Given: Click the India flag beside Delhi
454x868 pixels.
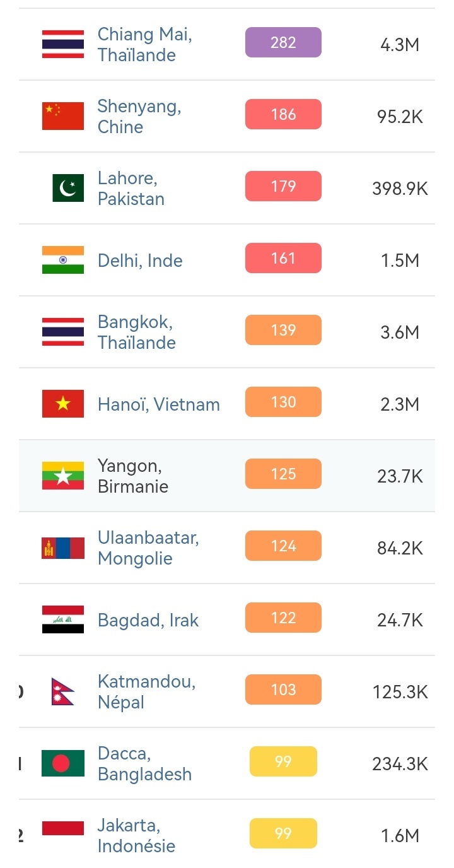Looking at the screenshot, I should click(63, 260).
